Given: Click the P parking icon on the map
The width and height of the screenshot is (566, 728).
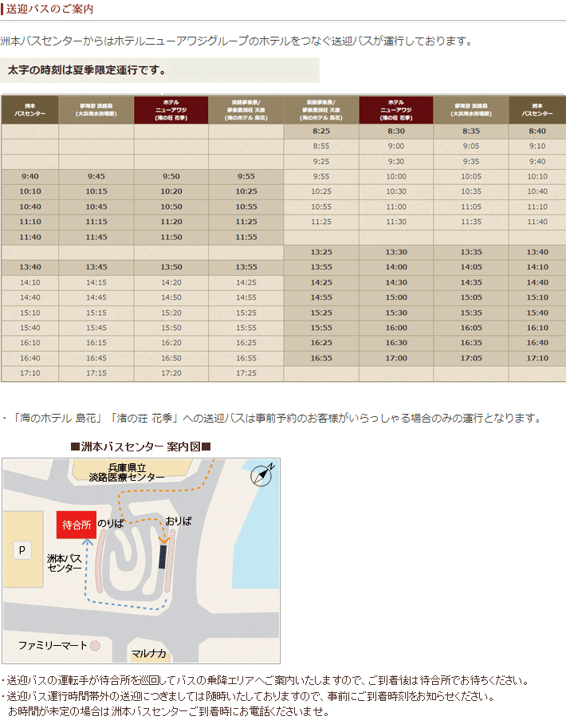Looking at the screenshot, I should (22, 550).
